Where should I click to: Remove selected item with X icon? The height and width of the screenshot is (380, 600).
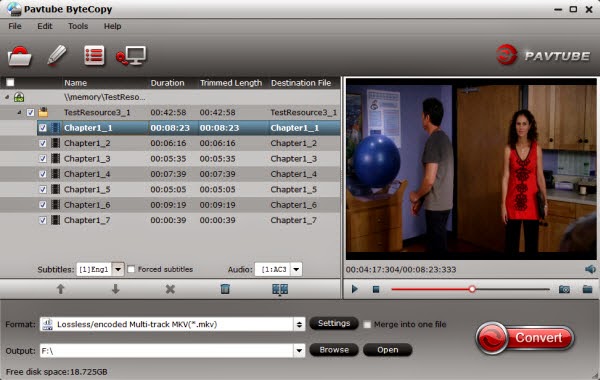coord(170,289)
